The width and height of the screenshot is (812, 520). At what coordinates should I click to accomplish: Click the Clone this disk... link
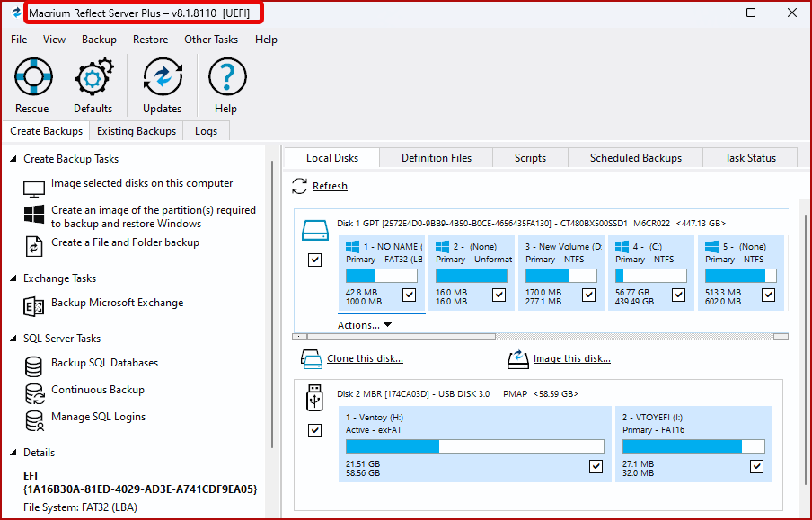coord(365,358)
